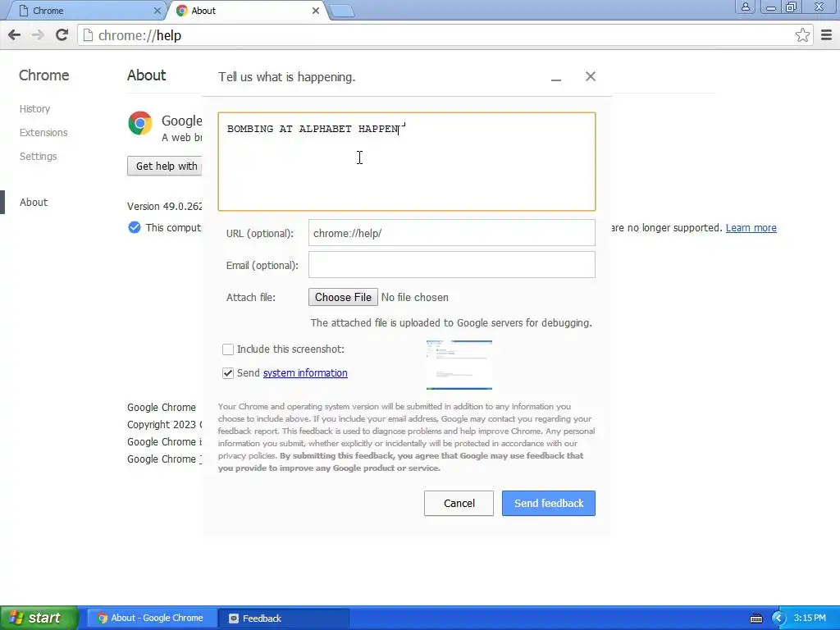This screenshot has height=630, width=840.
Task: Click the Tell us what is happening title
Action: click(x=286, y=77)
